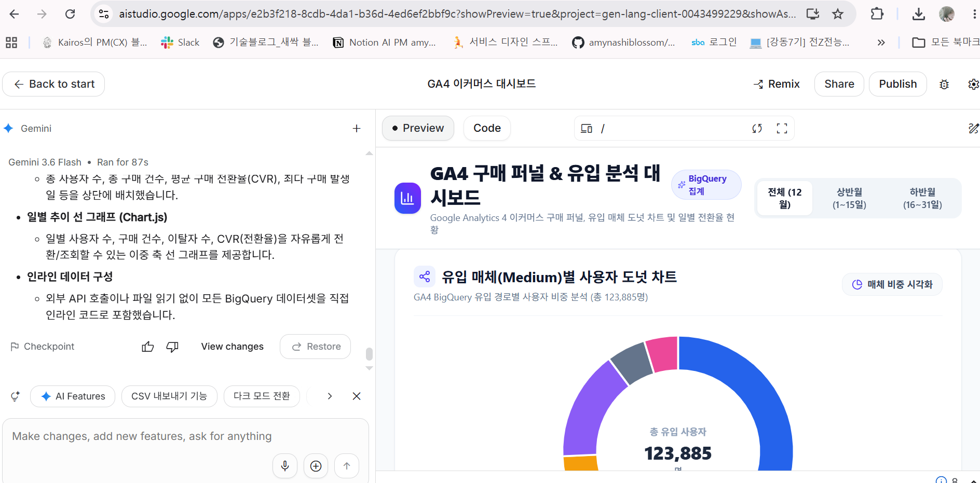980x483 pixels.
Task: Click the install app icon in address bar
Action: point(813,14)
